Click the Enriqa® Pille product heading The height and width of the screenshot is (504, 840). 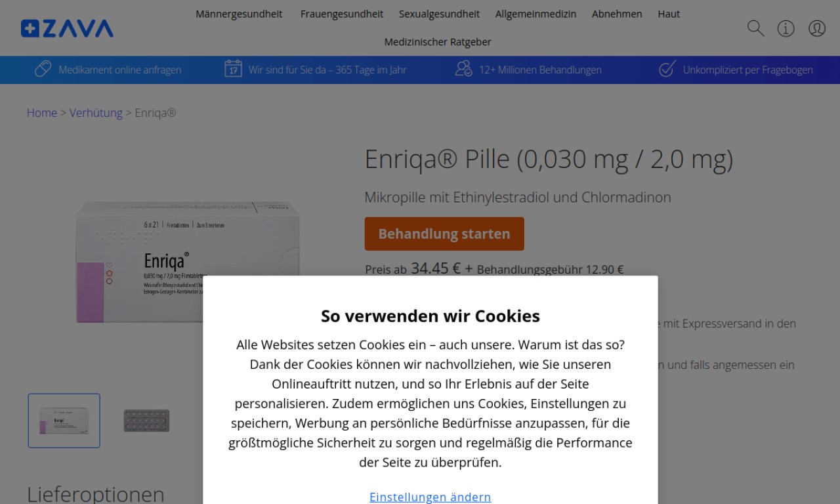(x=549, y=159)
